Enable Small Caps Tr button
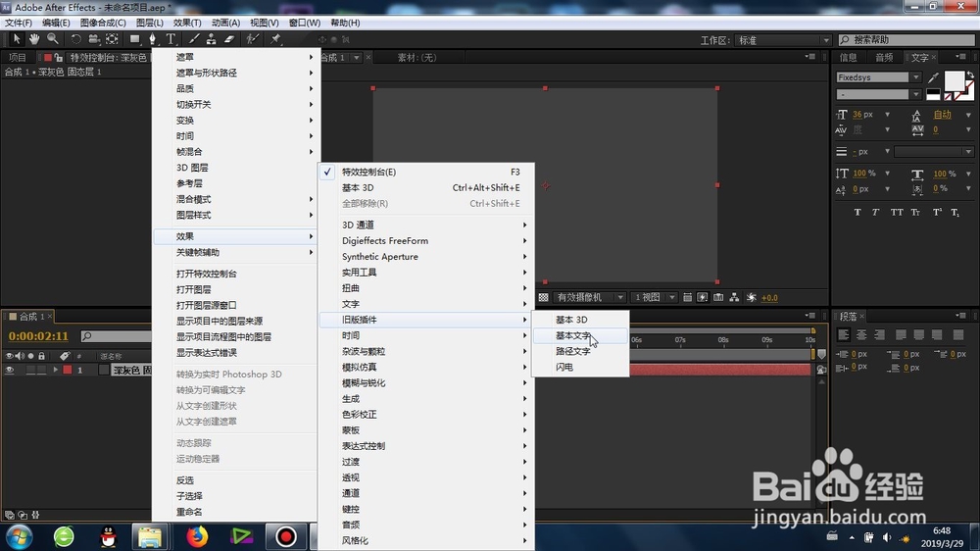980x551 pixels. (915, 212)
